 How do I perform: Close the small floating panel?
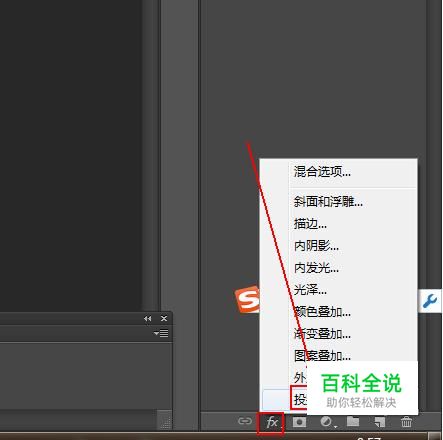click(x=164, y=319)
